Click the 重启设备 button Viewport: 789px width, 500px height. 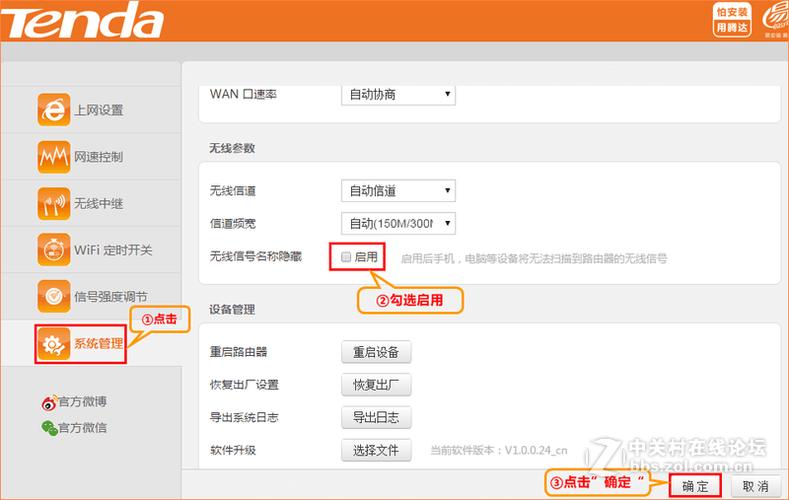click(x=376, y=352)
